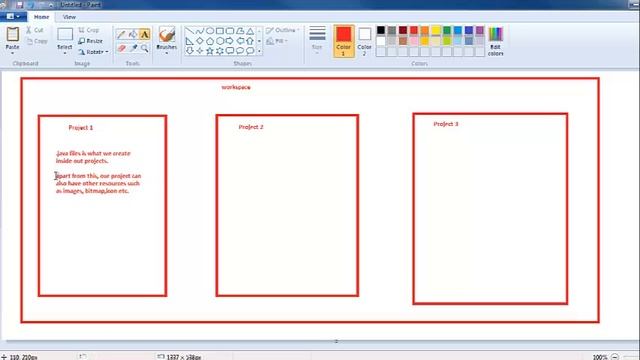Choose the Right triangle shape
640x360 pixels.
click(189, 41)
